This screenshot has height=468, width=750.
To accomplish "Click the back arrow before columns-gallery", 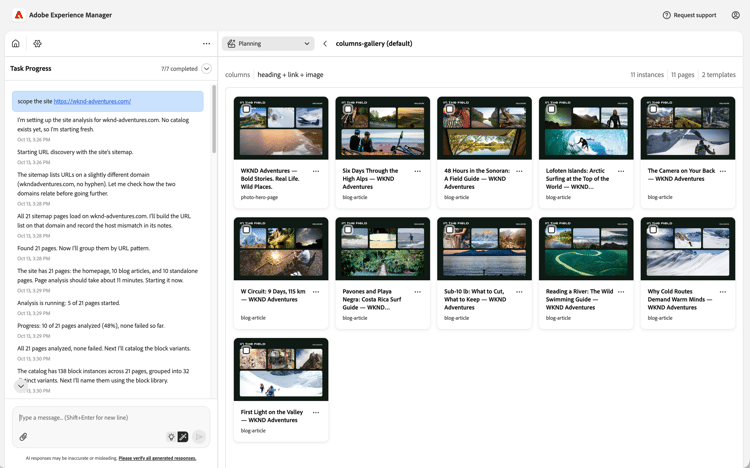I will [x=325, y=44].
